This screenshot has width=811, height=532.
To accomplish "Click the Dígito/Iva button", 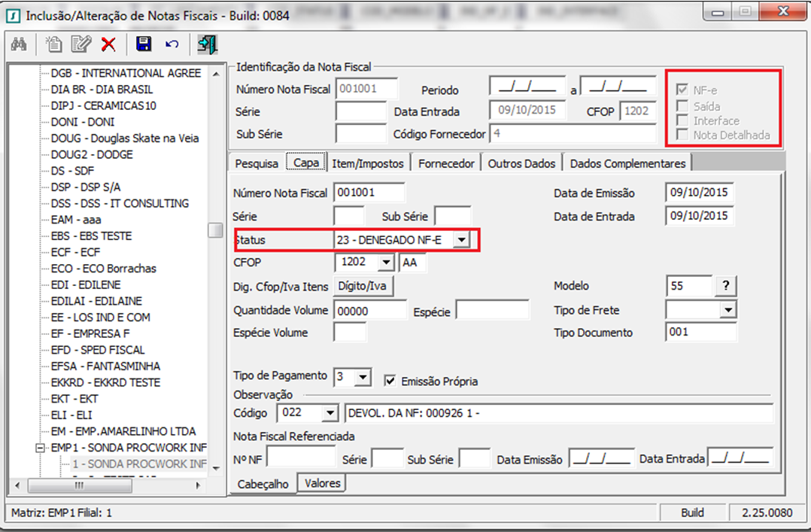I will 362,286.
